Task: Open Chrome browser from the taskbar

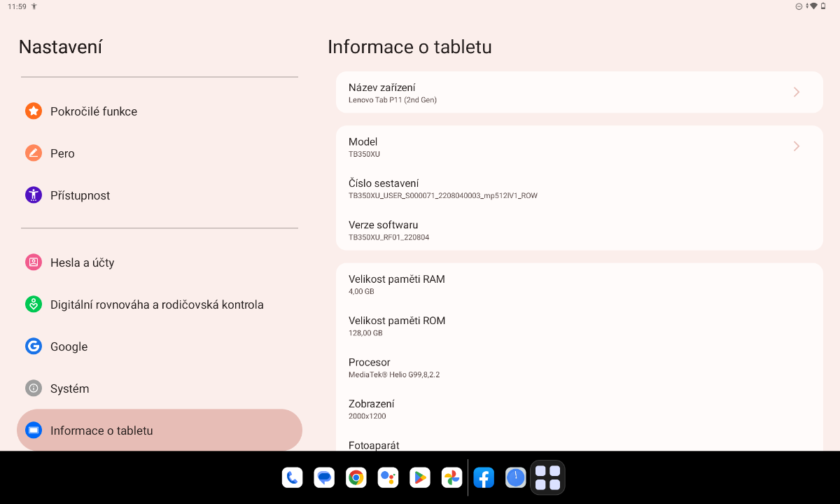Action: [356, 478]
